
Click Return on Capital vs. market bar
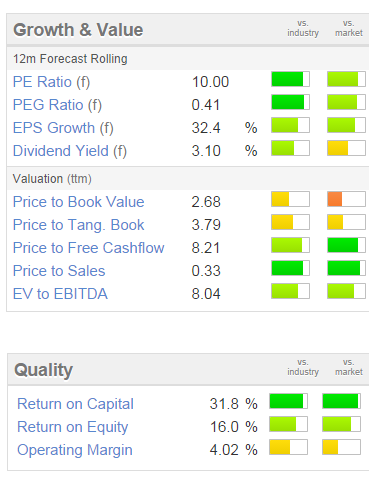point(341,401)
